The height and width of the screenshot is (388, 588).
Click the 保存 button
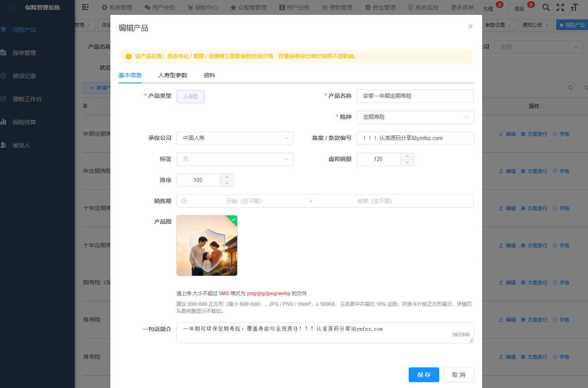click(x=424, y=375)
